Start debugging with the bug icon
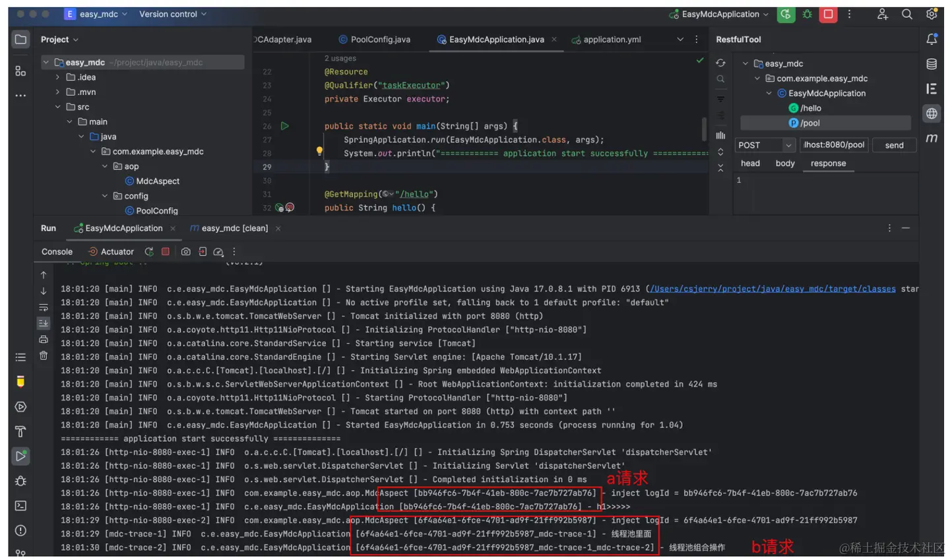Viewport: 950px width, 560px height. pyautogui.click(x=807, y=14)
